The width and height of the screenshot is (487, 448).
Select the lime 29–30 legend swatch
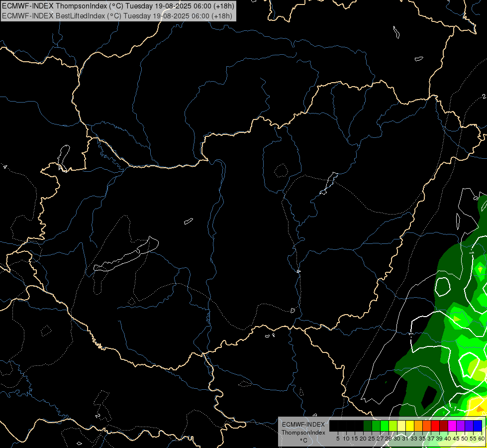pos(393,426)
